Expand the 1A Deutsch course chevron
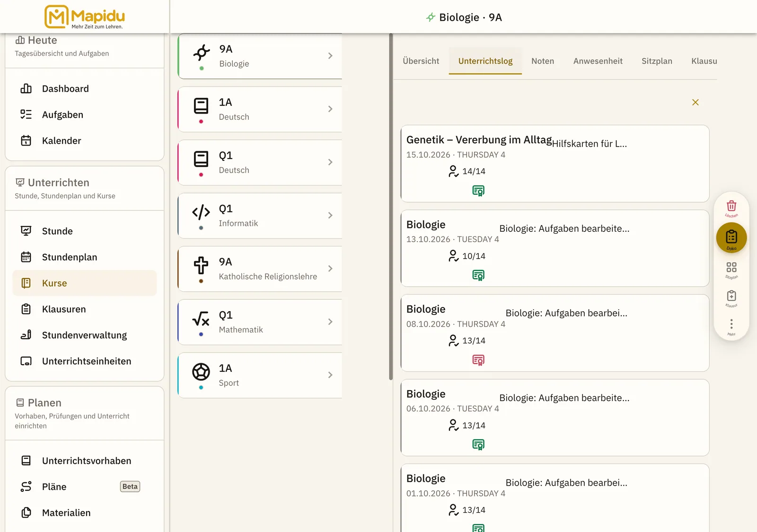This screenshot has width=757, height=532. click(330, 109)
